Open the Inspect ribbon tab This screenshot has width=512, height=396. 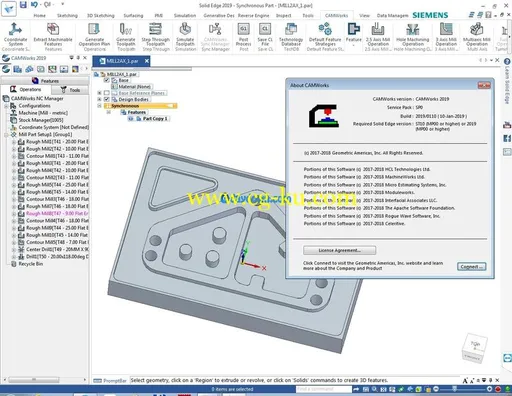(x=283, y=15)
